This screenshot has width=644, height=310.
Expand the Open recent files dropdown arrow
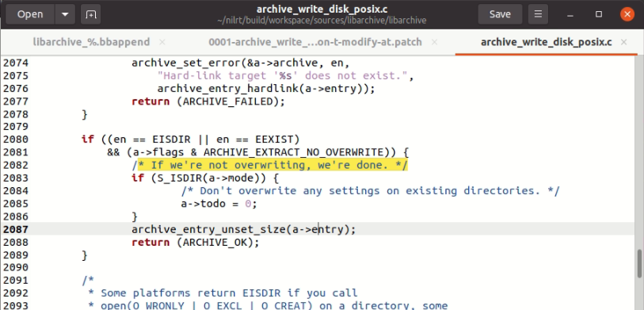point(65,14)
